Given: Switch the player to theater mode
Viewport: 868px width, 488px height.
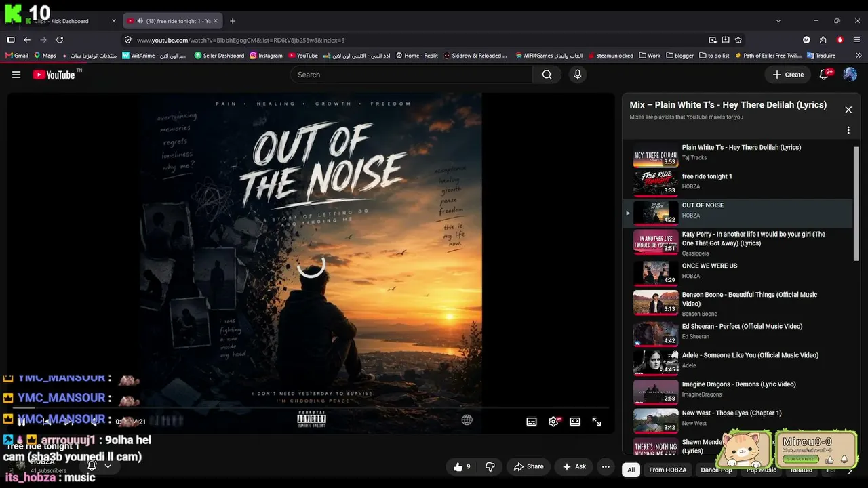Looking at the screenshot, I should pos(575,422).
